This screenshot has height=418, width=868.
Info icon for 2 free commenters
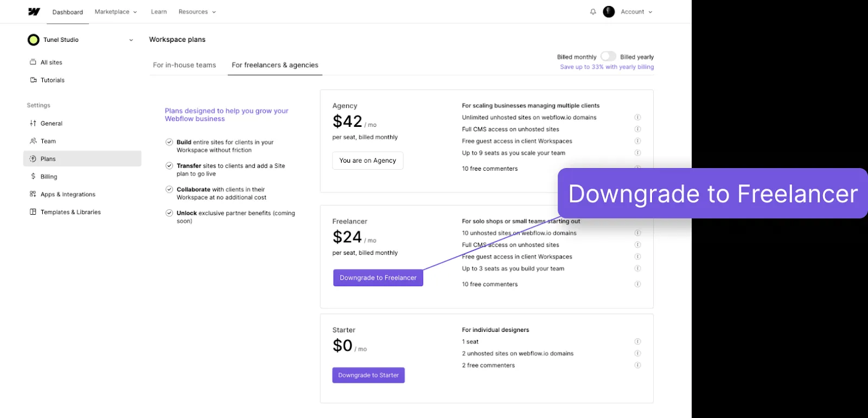pos(637,365)
